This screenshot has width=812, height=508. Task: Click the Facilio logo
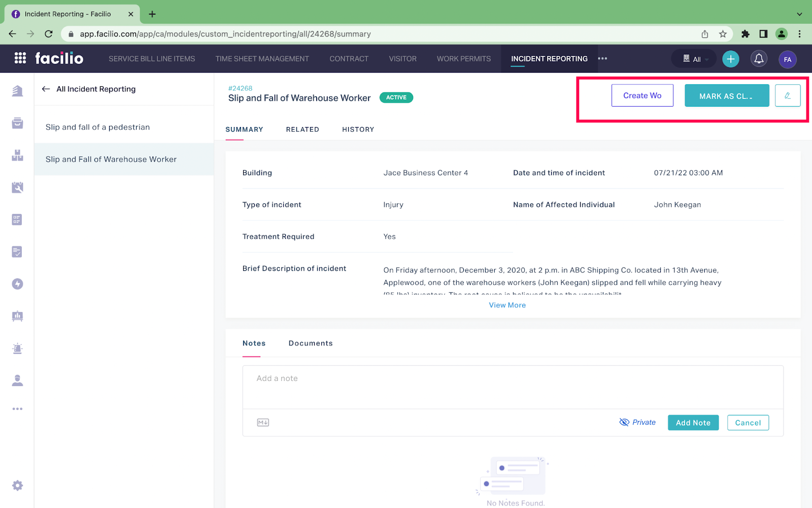coord(59,58)
